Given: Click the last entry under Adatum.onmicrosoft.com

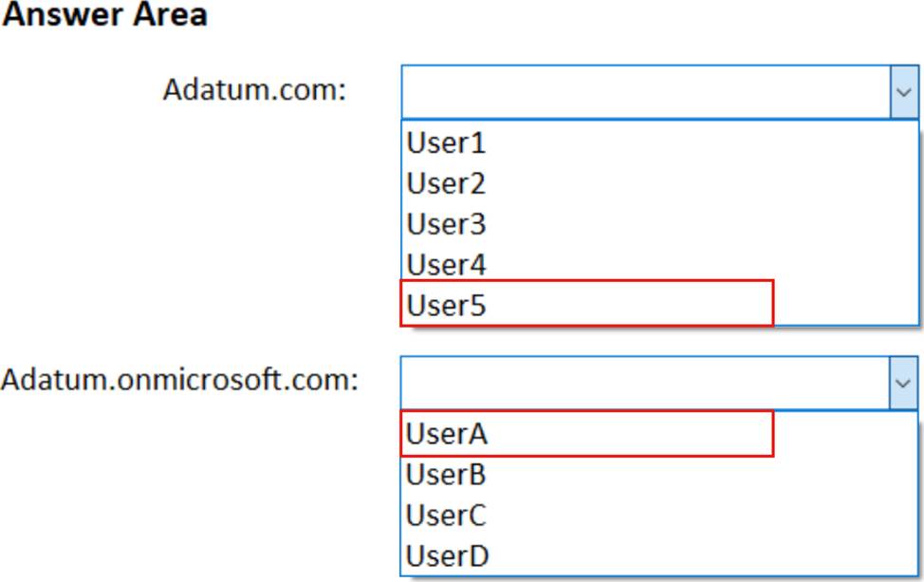Looking at the screenshot, I should pos(446,555).
